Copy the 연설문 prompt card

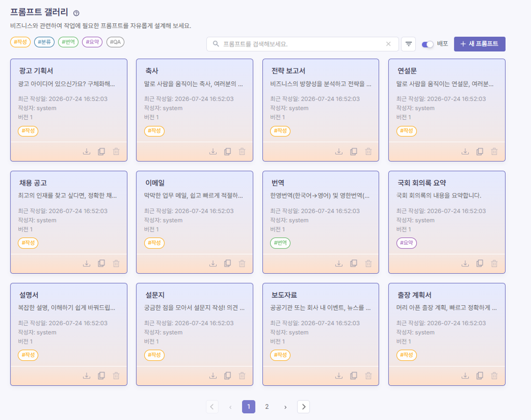[x=480, y=151]
